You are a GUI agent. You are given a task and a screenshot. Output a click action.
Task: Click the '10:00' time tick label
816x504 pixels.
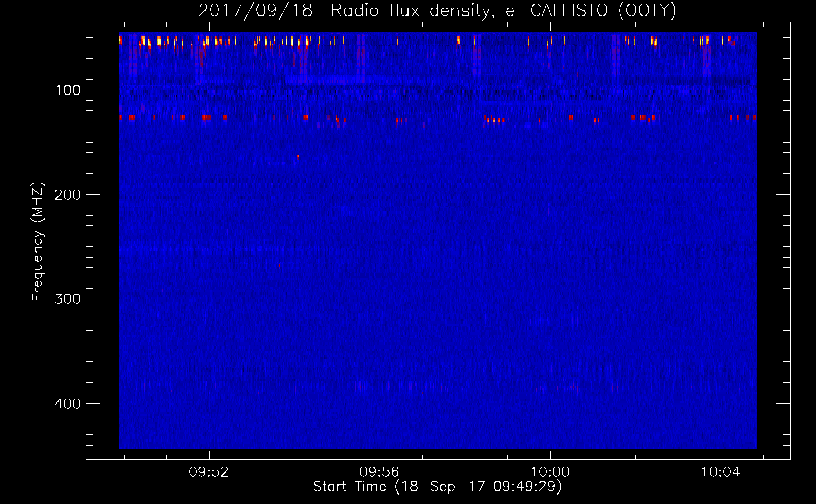[x=550, y=472]
